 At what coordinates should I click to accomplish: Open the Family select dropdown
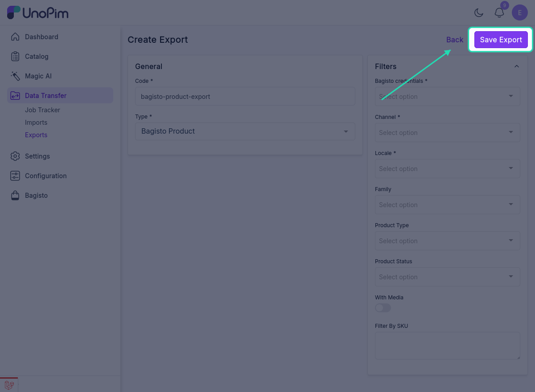coord(448,204)
